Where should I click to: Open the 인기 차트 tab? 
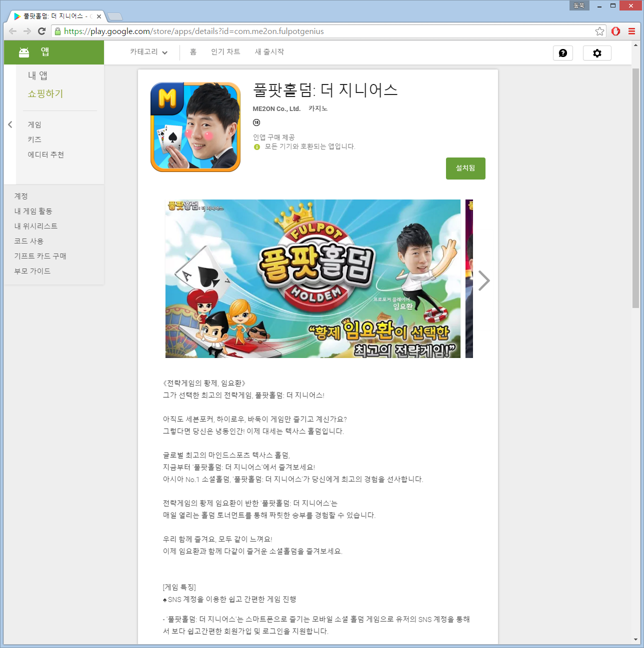(225, 52)
